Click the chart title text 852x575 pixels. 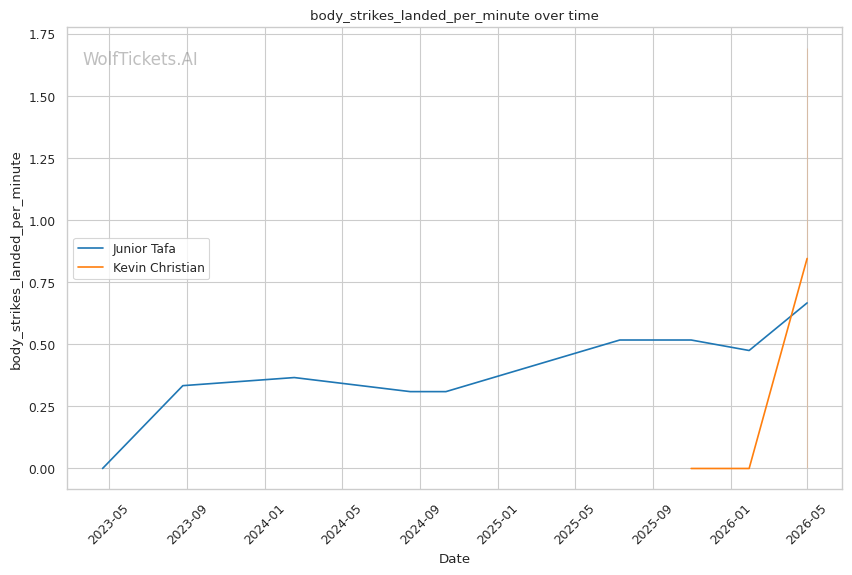[454, 16]
